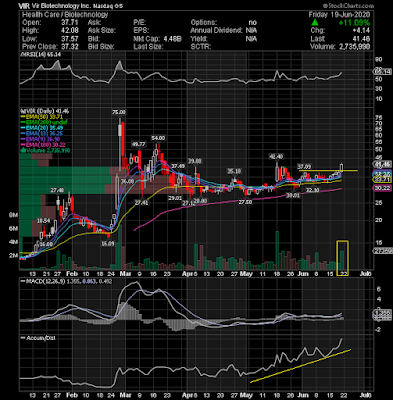Click the Accum/Dist indicator label
This screenshot has height=400, width=393.
coord(38,338)
